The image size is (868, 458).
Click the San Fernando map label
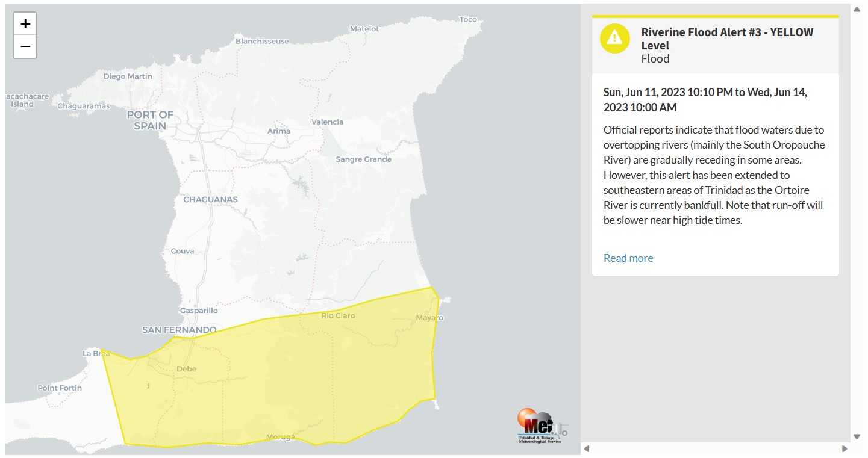[x=179, y=330]
